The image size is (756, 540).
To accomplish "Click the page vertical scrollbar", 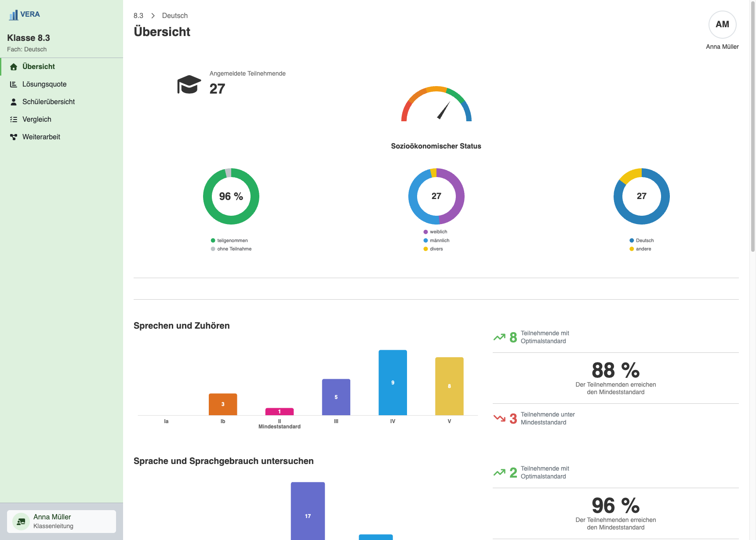I will pyautogui.click(x=753, y=127).
